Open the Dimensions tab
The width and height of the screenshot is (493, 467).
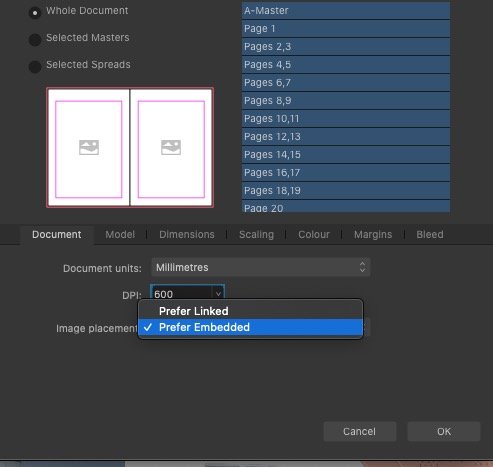click(187, 235)
